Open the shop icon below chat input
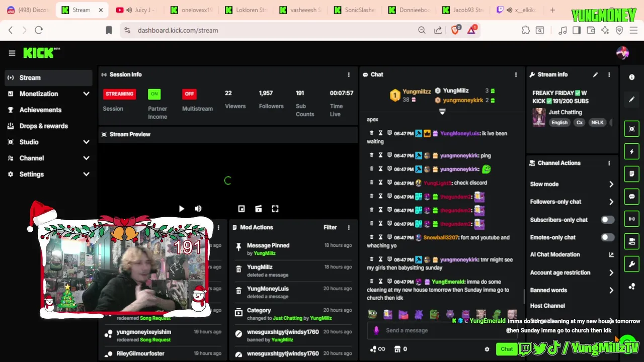644x362 pixels. pos(397,349)
